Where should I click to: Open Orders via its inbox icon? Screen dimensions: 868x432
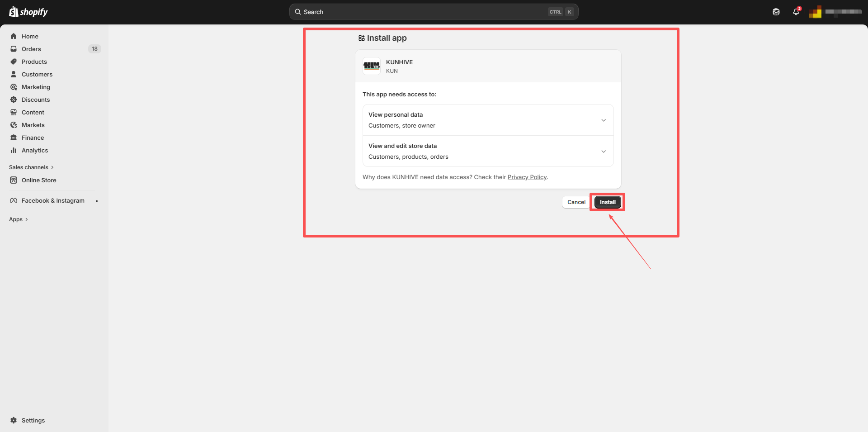tap(14, 49)
